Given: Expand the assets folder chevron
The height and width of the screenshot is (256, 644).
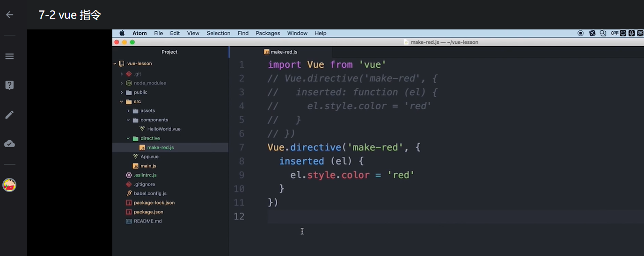Looking at the screenshot, I should 128,111.
